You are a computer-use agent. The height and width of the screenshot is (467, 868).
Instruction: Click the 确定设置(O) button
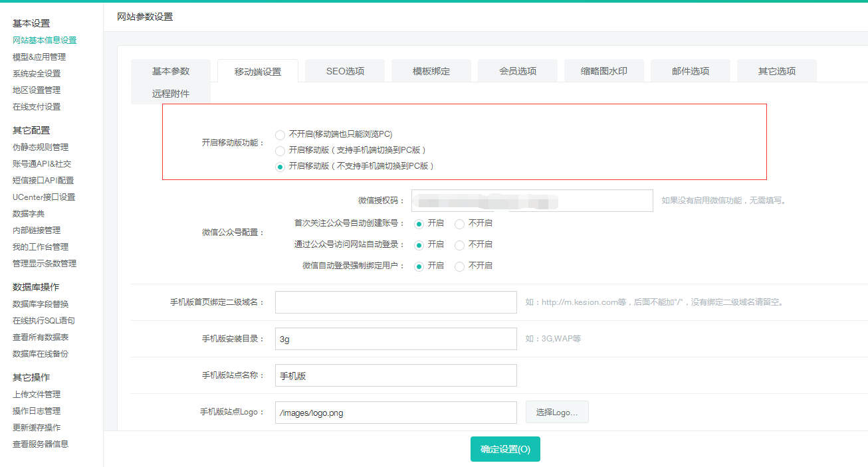click(x=505, y=449)
